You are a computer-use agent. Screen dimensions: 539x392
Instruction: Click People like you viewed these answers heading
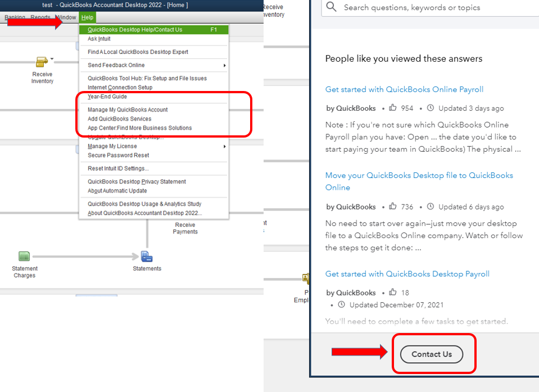point(404,59)
